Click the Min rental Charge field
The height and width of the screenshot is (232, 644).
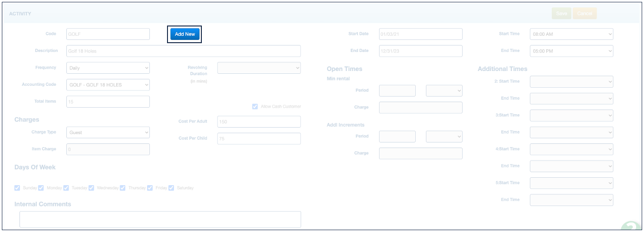420,108
